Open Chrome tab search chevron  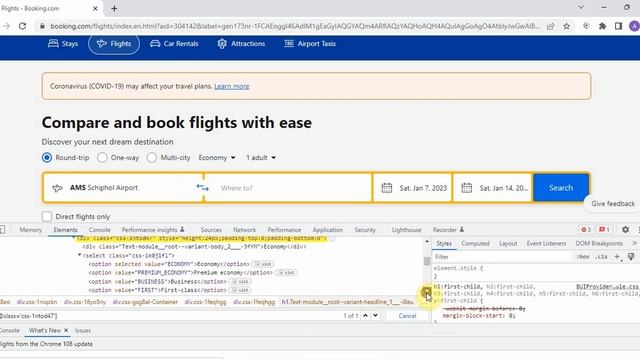[581, 8]
